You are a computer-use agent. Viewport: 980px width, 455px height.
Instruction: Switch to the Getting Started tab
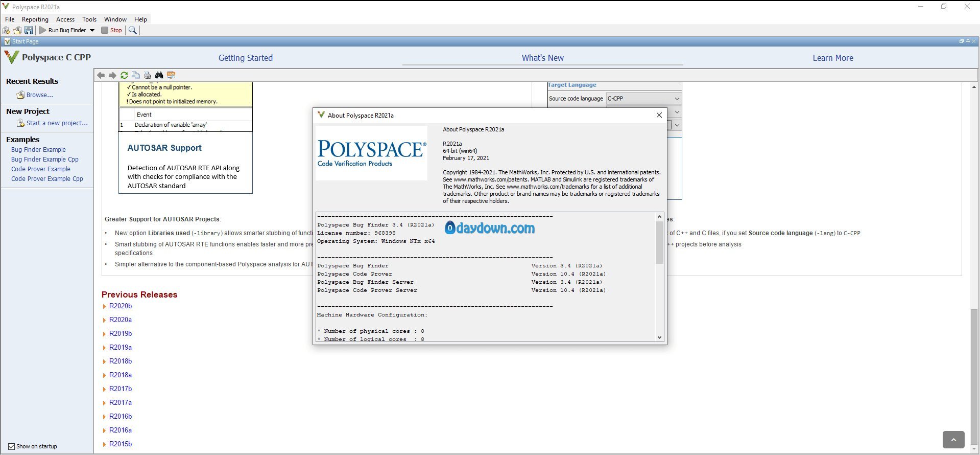(x=246, y=58)
